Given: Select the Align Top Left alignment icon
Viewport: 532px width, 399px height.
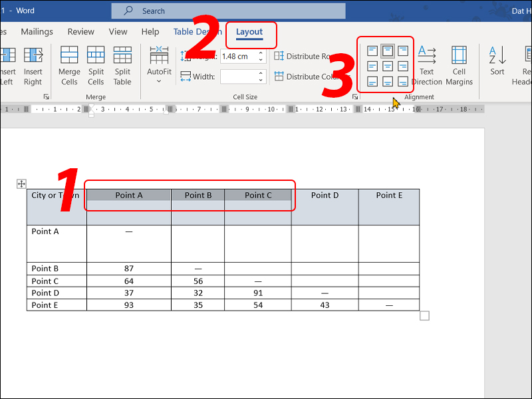Looking at the screenshot, I should pos(372,51).
